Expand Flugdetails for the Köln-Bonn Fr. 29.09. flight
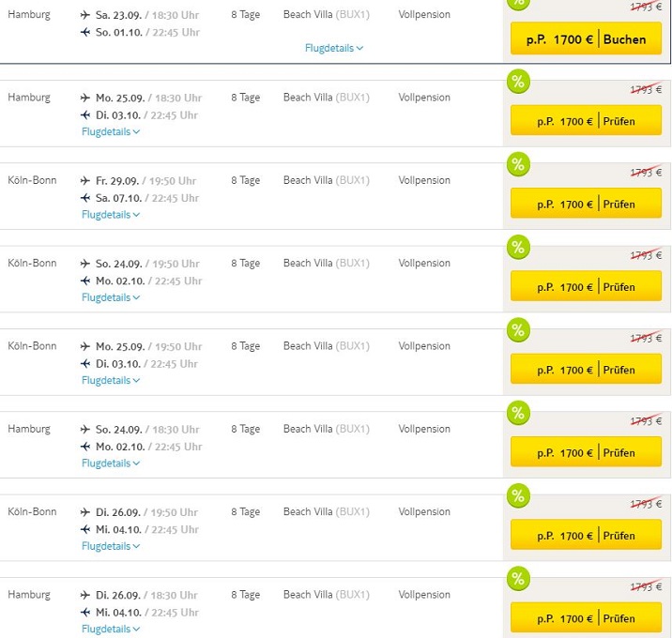The height and width of the screenshot is (638, 672). coord(110,215)
